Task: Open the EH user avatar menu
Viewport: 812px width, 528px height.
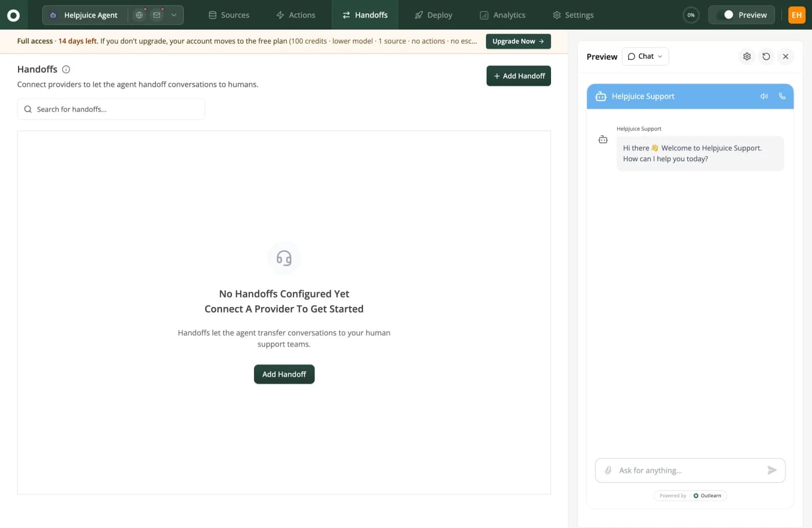Action: (796, 15)
